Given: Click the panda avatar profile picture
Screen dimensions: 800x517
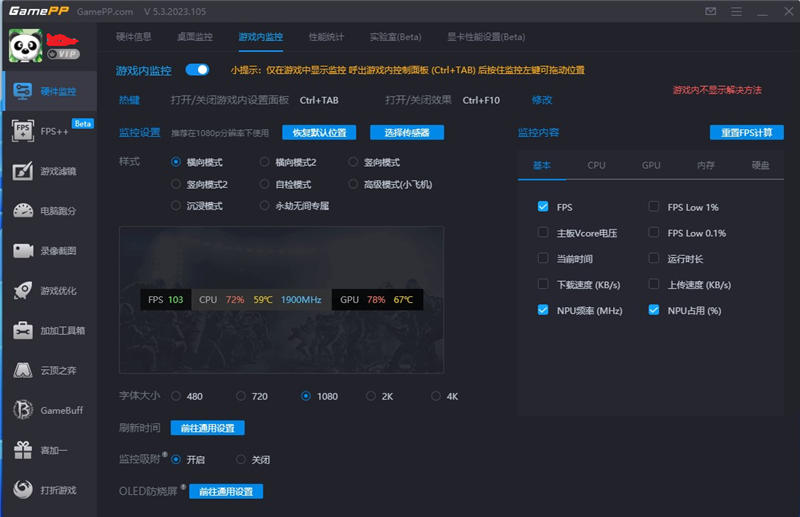Looking at the screenshot, I should click(x=25, y=46).
